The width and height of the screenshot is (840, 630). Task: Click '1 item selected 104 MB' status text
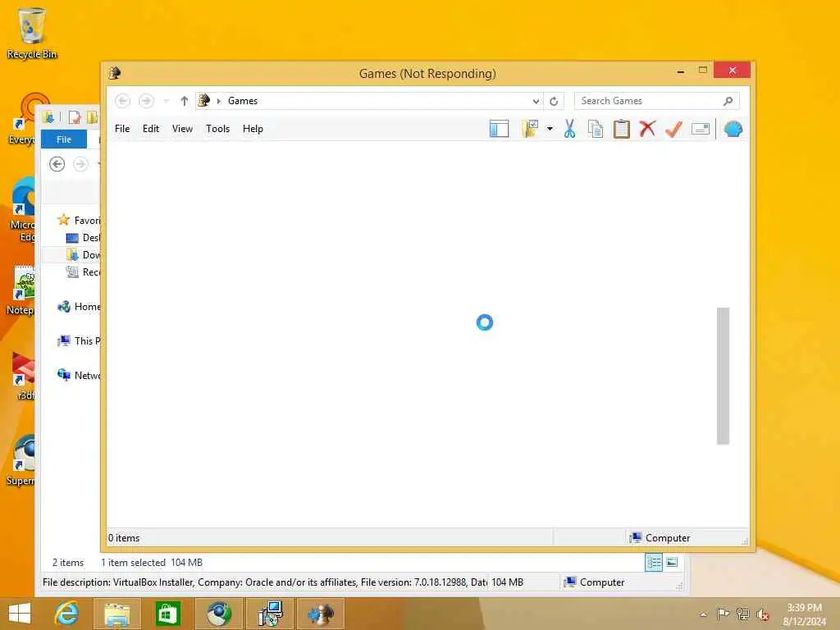pyautogui.click(x=152, y=563)
